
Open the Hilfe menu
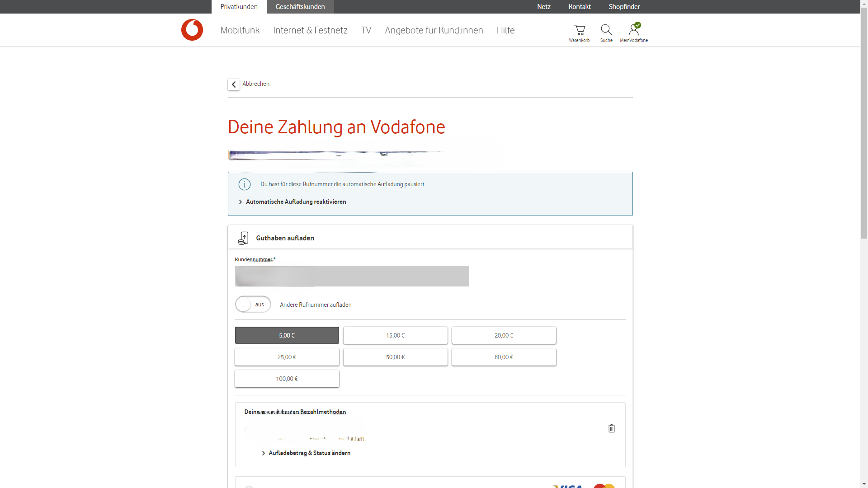click(x=505, y=30)
